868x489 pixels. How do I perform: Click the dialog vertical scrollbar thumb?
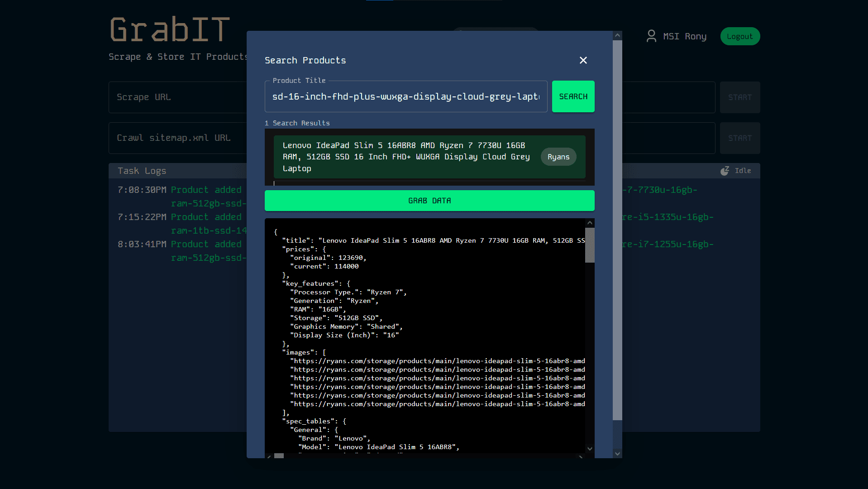tap(617, 230)
